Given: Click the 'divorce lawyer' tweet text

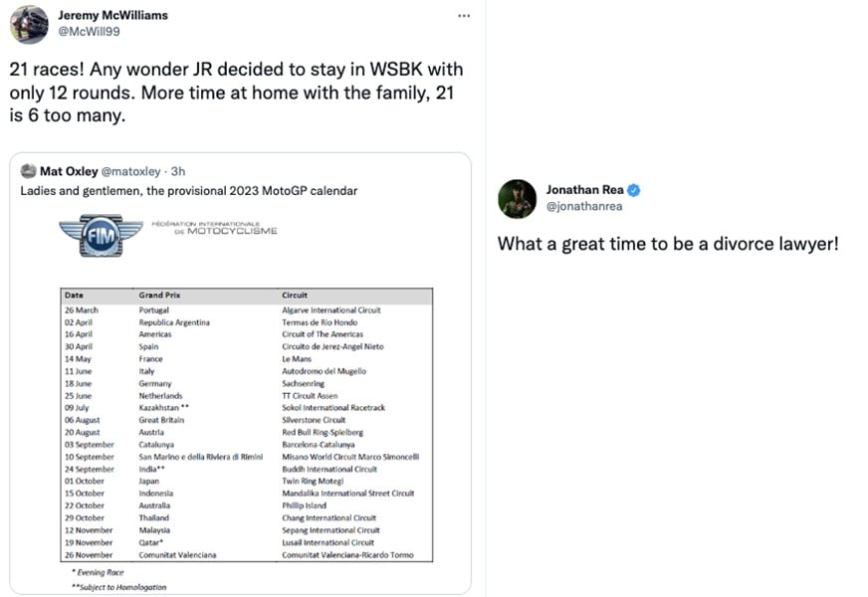Looking at the screenshot, I should [x=668, y=244].
